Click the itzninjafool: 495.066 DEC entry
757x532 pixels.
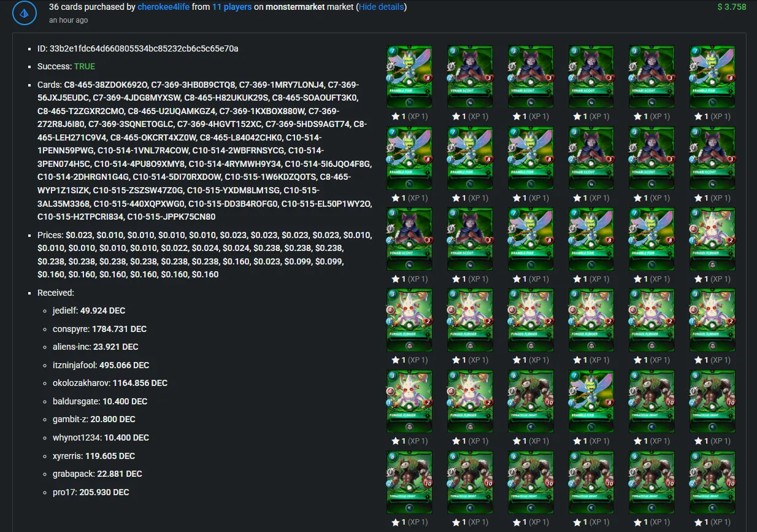click(x=101, y=365)
